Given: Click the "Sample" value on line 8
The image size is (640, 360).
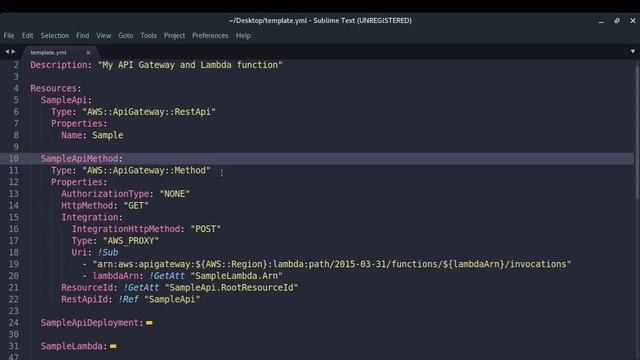Looking at the screenshot, I should point(108,135).
